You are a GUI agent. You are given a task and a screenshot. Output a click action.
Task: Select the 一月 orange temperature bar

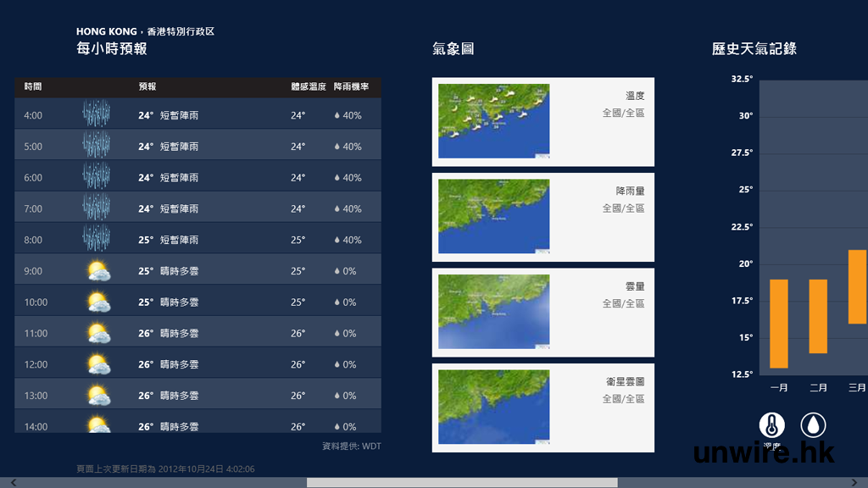[x=779, y=324]
